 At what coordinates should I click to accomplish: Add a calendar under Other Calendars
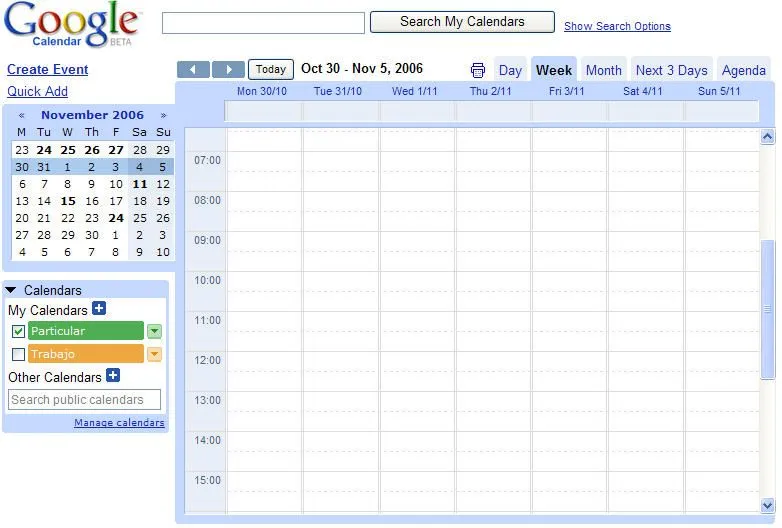tap(113, 375)
